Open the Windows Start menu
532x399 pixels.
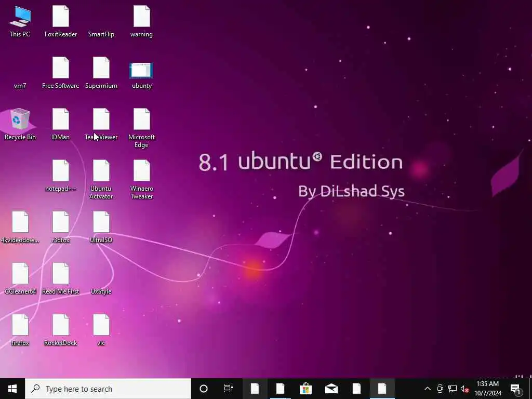pos(12,389)
